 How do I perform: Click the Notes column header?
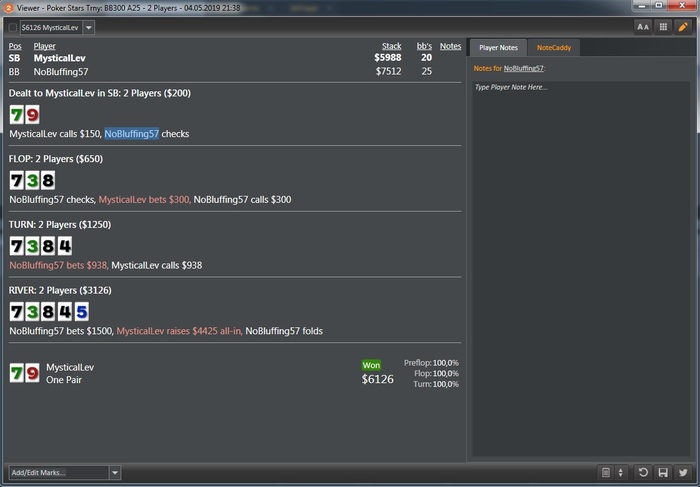click(x=450, y=46)
